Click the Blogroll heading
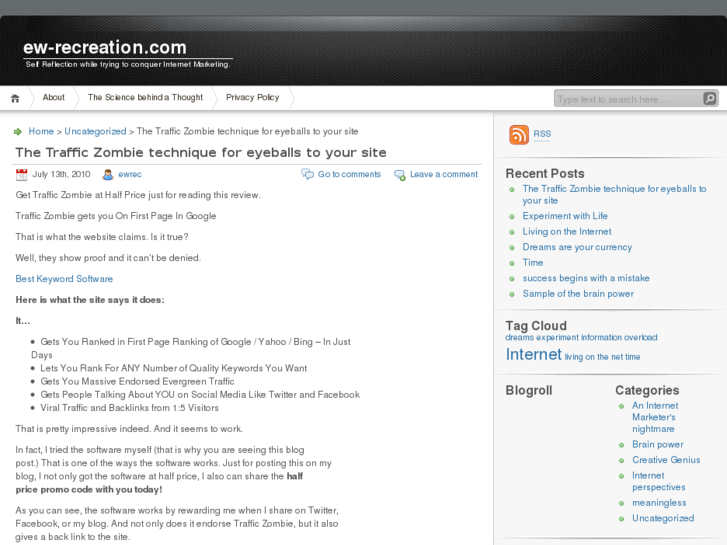The height and width of the screenshot is (545, 727). [x=529, y=390]
